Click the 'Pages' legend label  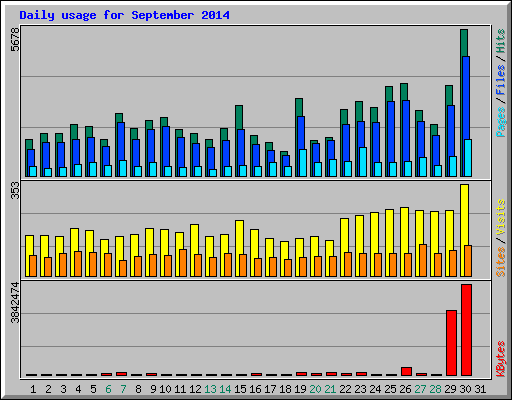click(x=500, y=122)
